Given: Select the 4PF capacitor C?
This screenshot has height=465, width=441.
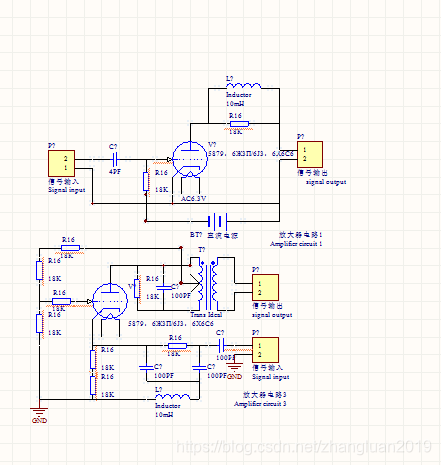Looking at the screenshot, I should click(x=114, y=159).
